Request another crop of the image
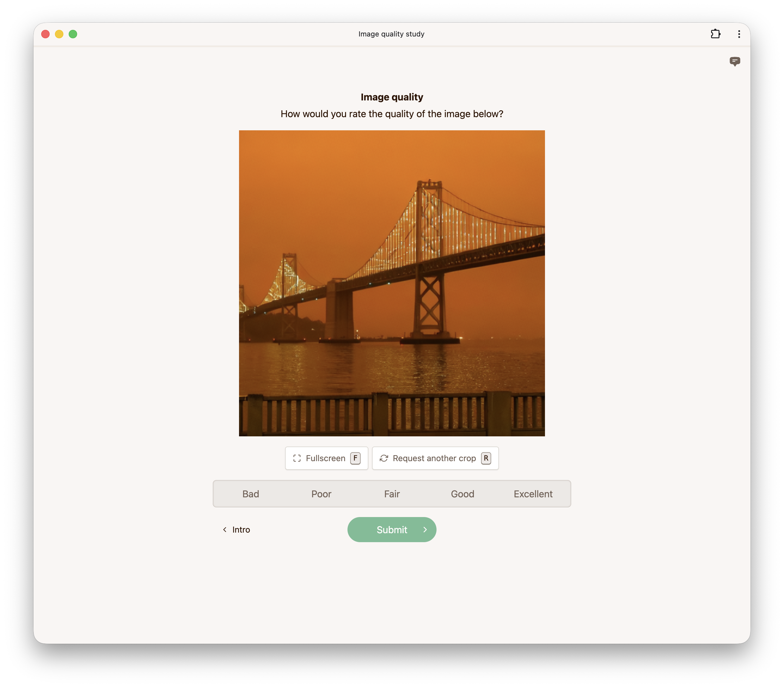This screenshot has height=688, width=784. (x=435, y=458)
